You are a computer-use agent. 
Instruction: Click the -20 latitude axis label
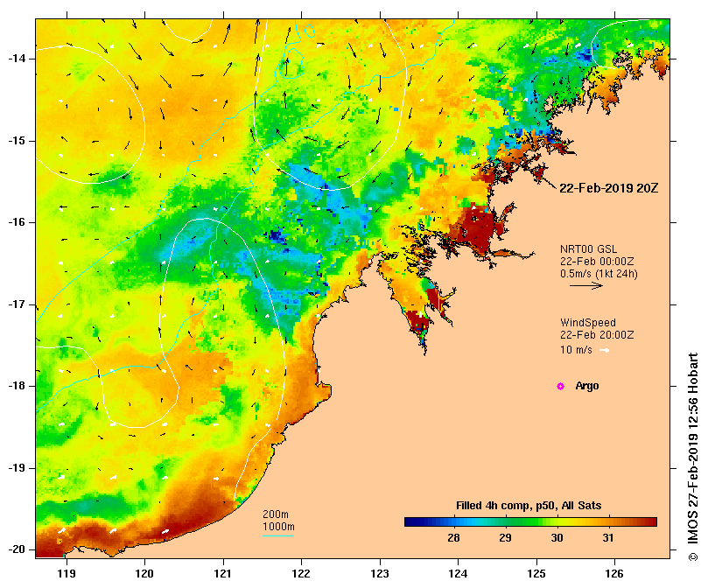(x=17, y=549)
